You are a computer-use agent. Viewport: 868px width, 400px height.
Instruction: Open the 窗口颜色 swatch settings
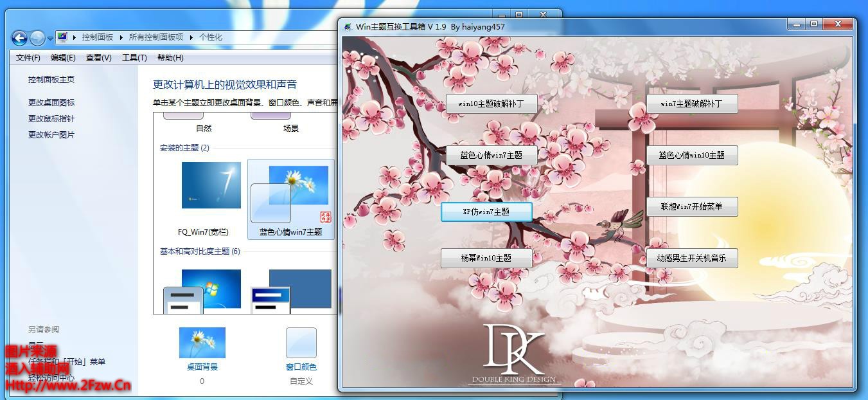tap(301, 343)
